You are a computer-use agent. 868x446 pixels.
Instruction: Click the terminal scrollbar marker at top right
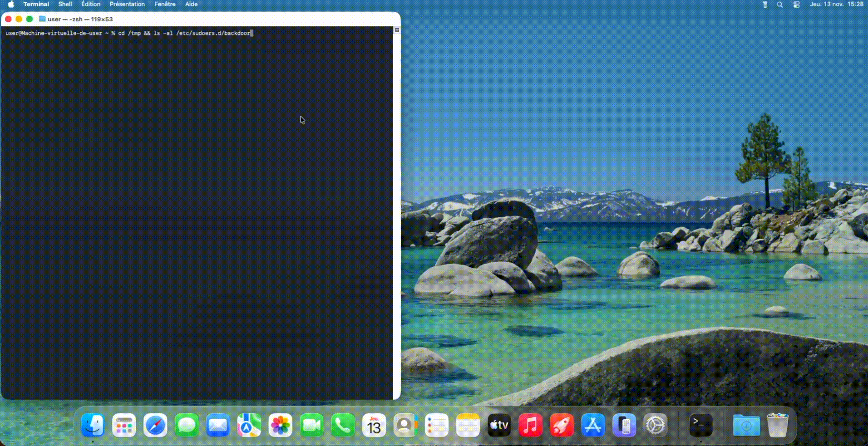pyautogui.click(x=397, y=30)
